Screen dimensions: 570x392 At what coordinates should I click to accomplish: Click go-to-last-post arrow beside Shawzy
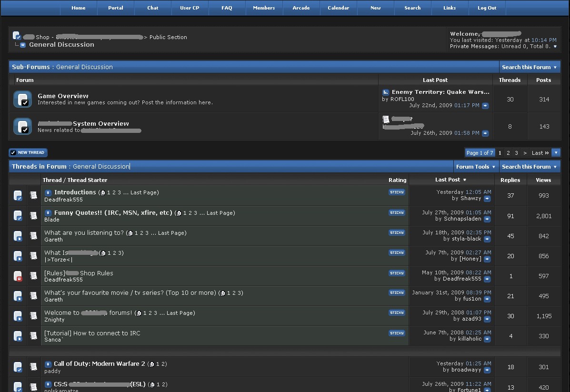click(487, 199)
